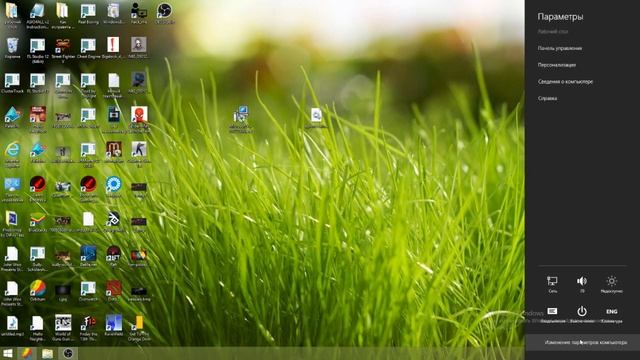Select the World of Guns desktop icon

tap(63, 327)
